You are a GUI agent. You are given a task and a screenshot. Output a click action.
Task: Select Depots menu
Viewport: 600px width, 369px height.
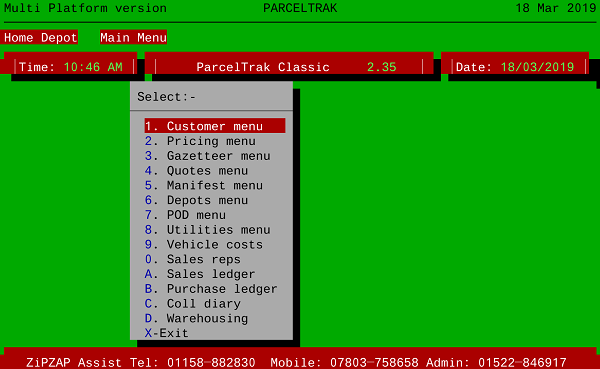pos(196,200)
